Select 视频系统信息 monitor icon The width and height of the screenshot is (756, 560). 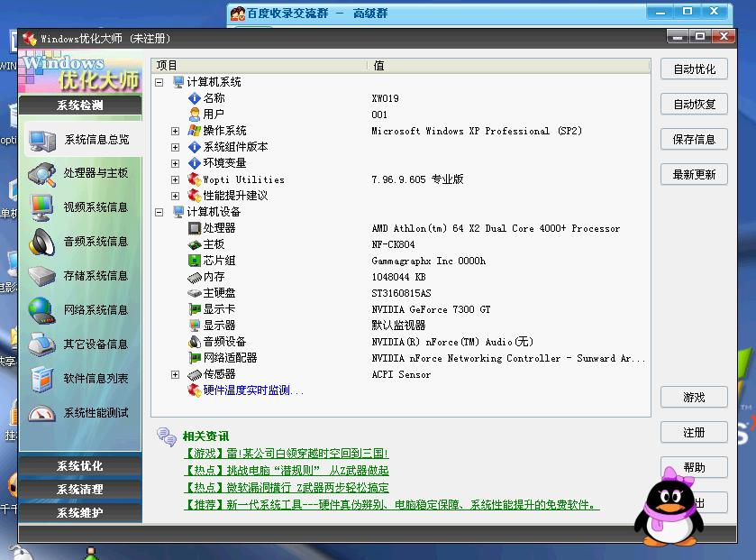[x=41, y=208]
